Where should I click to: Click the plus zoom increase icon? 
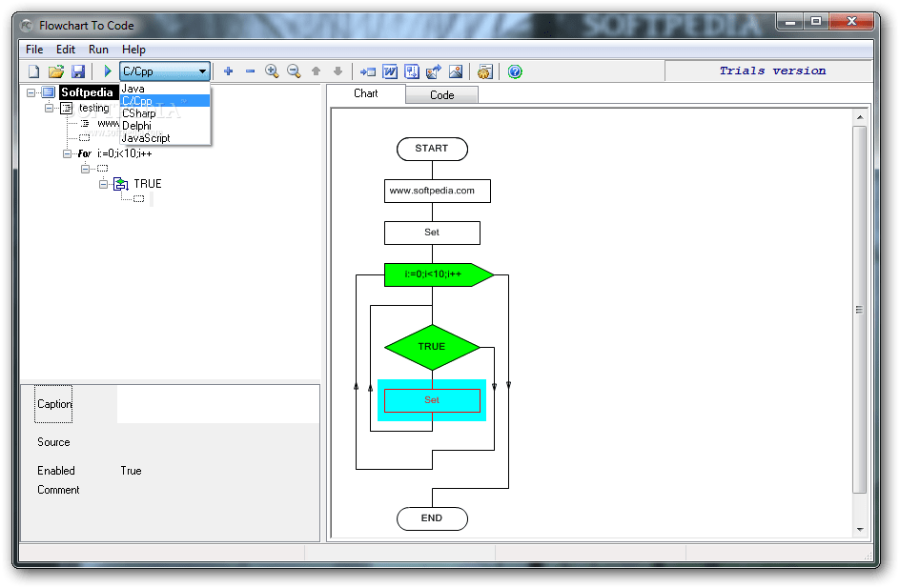228,71
